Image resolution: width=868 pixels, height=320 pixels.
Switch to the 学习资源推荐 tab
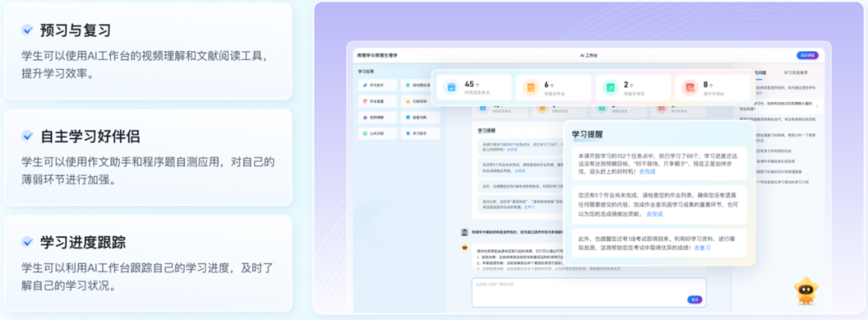click(x=796, y=72)
